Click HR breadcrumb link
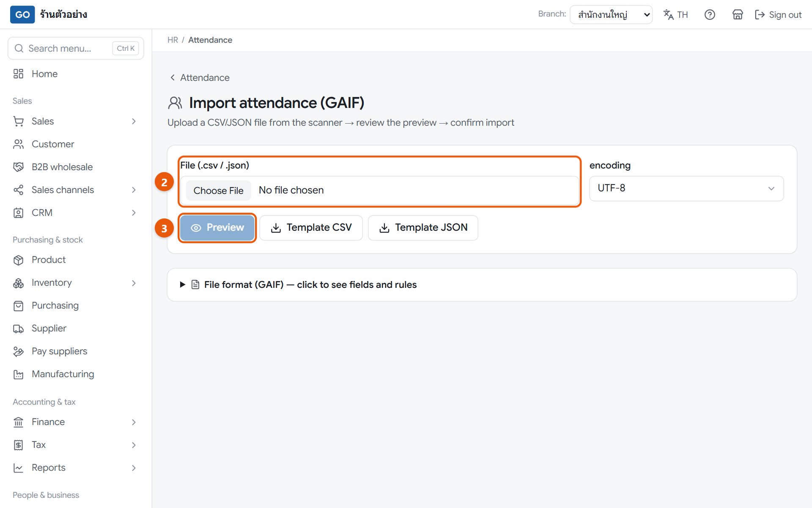Screen dimensions: 812x508 (173, 40)
